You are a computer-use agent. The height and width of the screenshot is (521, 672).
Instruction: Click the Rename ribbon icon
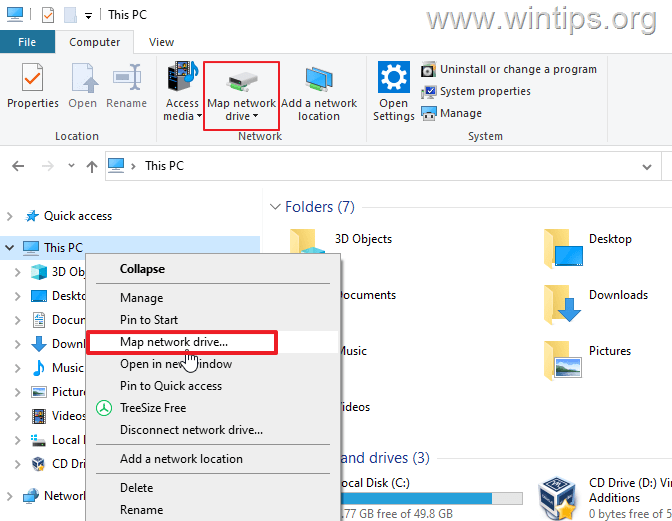[x=126, y=85]
